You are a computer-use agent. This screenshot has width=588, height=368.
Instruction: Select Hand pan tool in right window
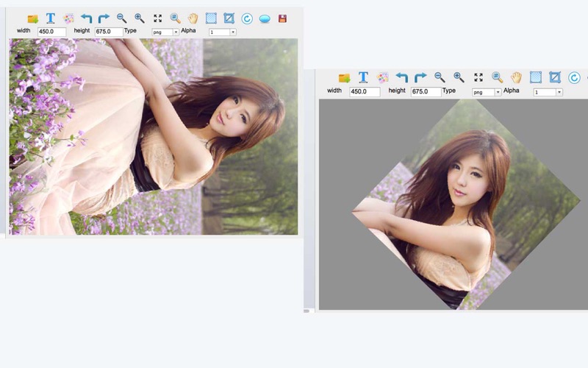(517, 77)
